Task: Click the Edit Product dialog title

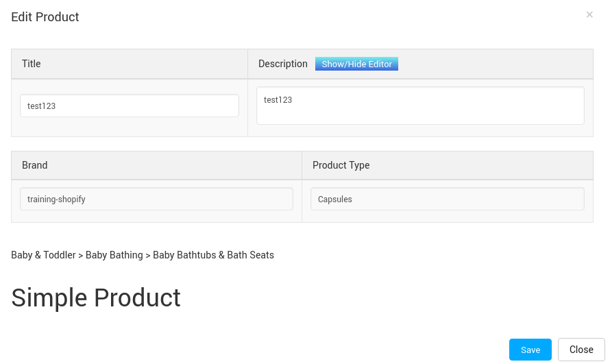Action: click(45, 17)
